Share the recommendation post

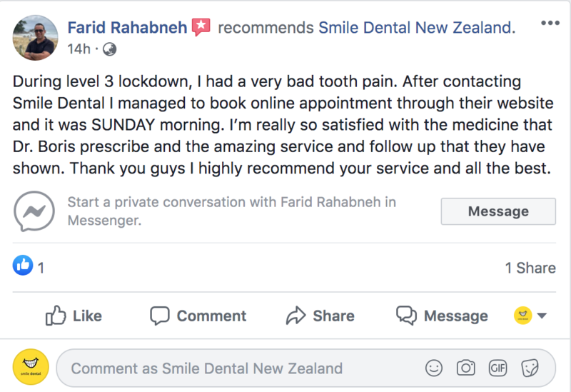coord(320,316)
